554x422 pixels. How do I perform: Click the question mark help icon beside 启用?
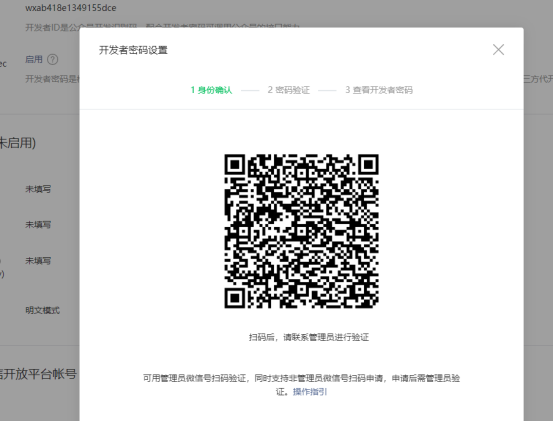pyautogui.click(x=53, y=59)
